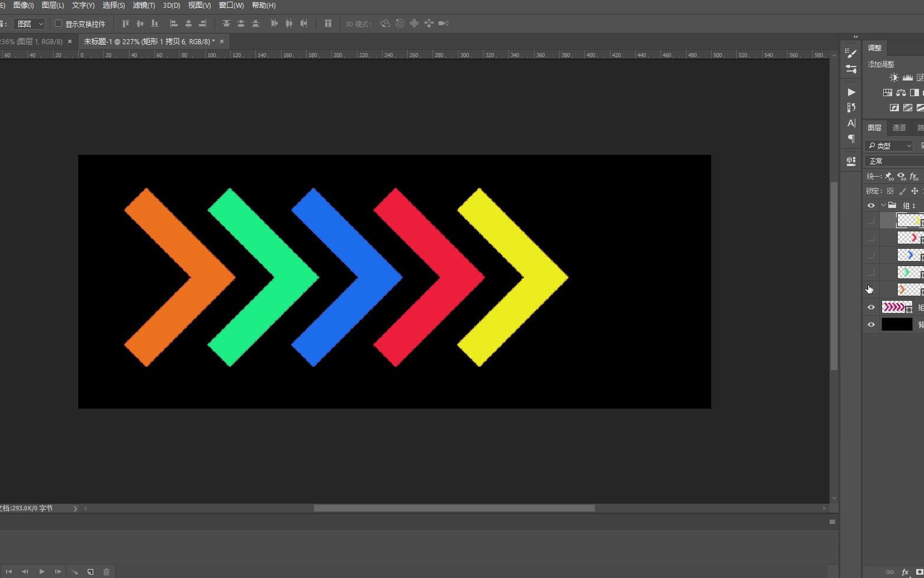
Task: Add an Invert adjustment
Action: tap(894, 107)
